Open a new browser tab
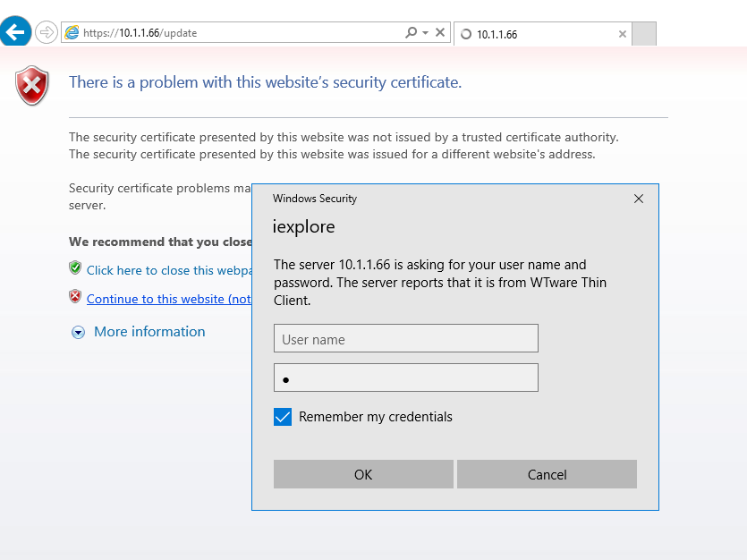Viewport: 747px width, 560px height. [x=642, y=33]
